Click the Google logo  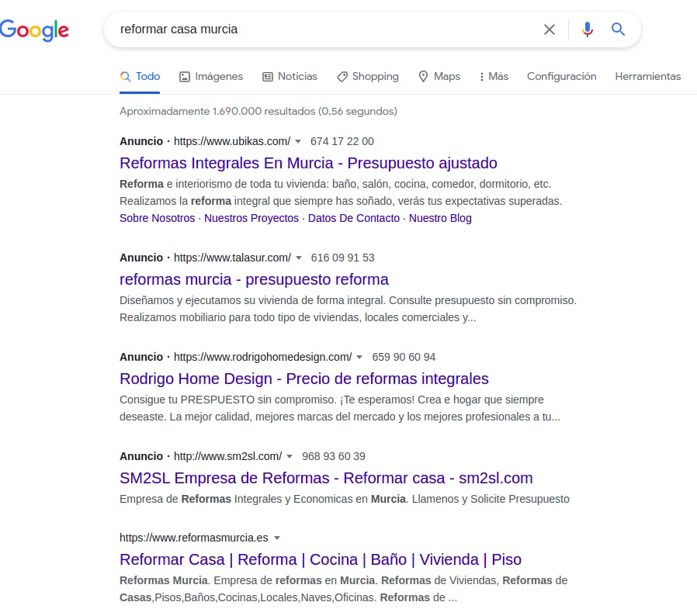pos(34,30)
